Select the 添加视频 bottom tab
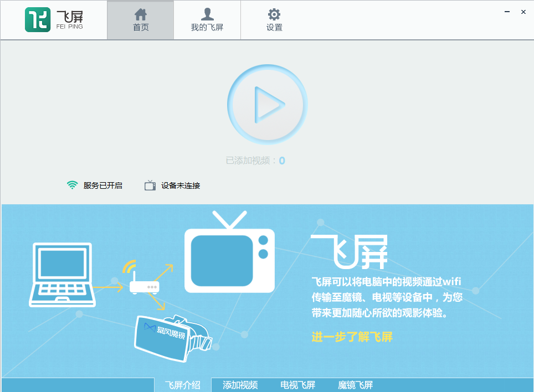Viewport: 534px width, 392px height. 240,385
